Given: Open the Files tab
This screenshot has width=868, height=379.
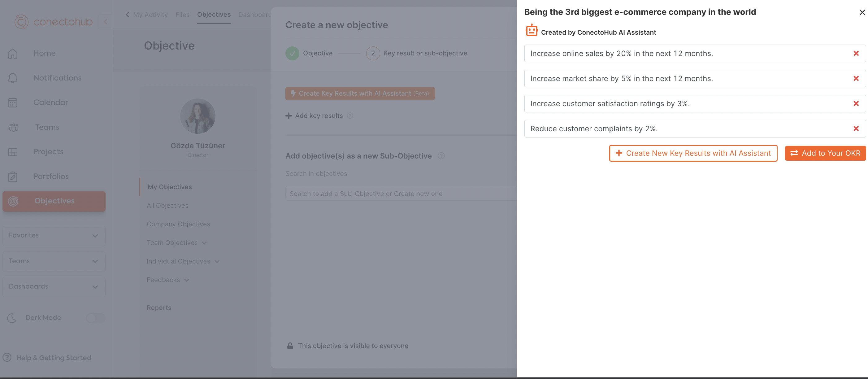Looking at the screenshot, I should [x=182, y=15].
